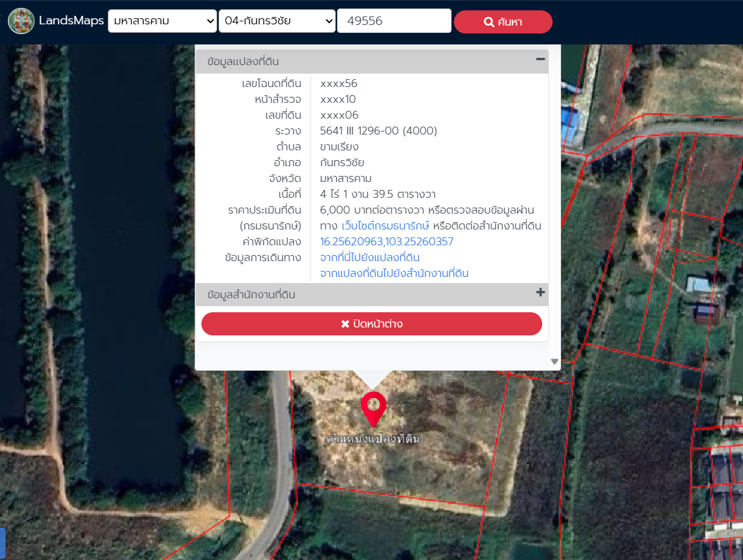Expand ข้อมูลสำนักงานที่ดิน using the plus icon

tap(540, 293)
